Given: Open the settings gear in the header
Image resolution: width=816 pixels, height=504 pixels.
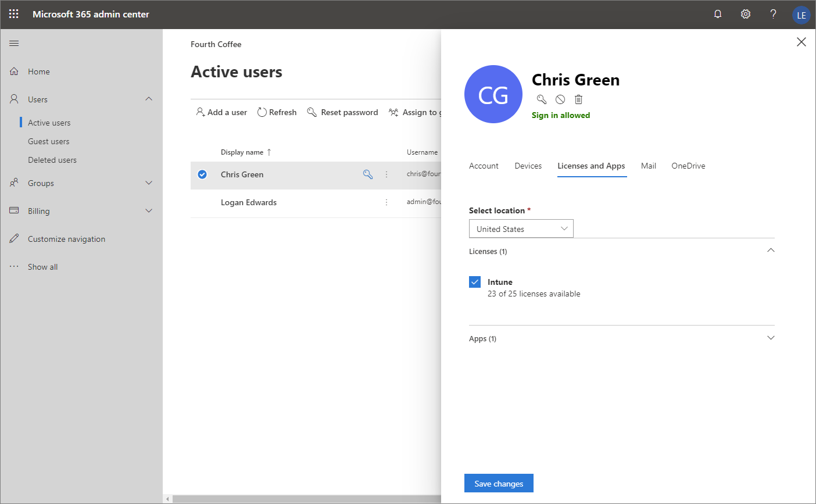Looking at the screenshot, I should 746,14.
